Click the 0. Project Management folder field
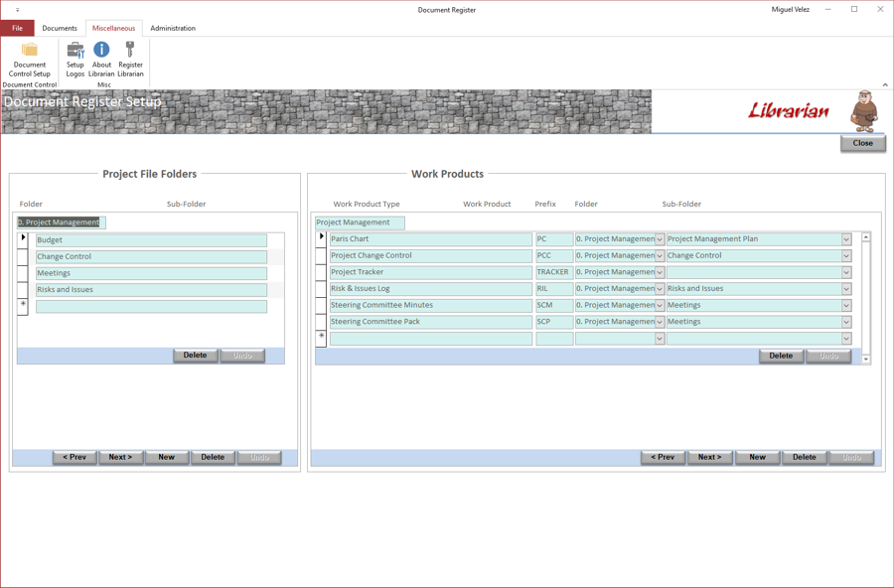Viewport: 894px width, 588px height. click(x=62, y=222)
